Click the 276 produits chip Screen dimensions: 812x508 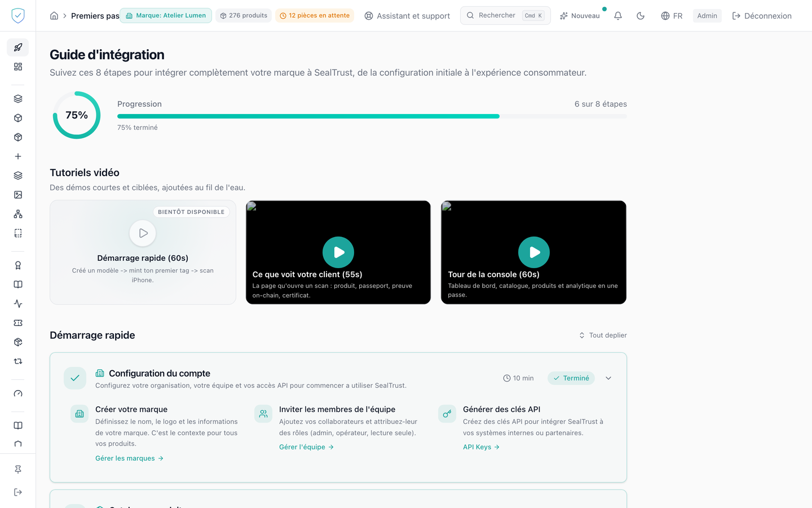[x=244, y=16]
